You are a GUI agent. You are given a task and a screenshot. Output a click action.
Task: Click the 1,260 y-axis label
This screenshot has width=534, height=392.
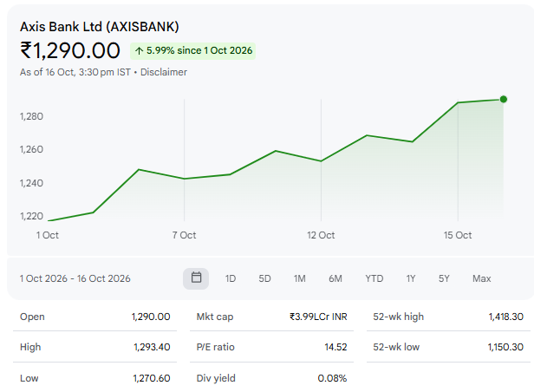click(x=32, y=149)
